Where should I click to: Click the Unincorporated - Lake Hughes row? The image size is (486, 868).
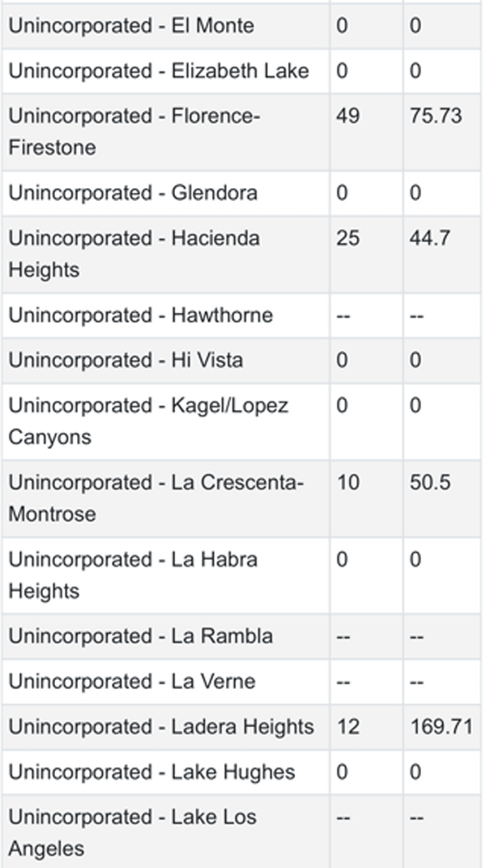pos(241,772)
